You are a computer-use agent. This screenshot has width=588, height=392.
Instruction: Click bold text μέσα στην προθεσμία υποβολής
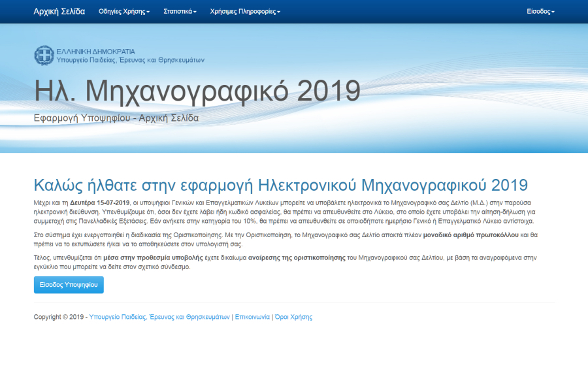point(153,257)
